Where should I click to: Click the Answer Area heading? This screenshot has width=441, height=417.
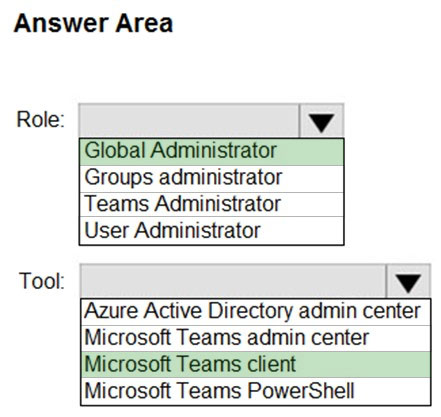pyautogui.click(x=93, y=23)
